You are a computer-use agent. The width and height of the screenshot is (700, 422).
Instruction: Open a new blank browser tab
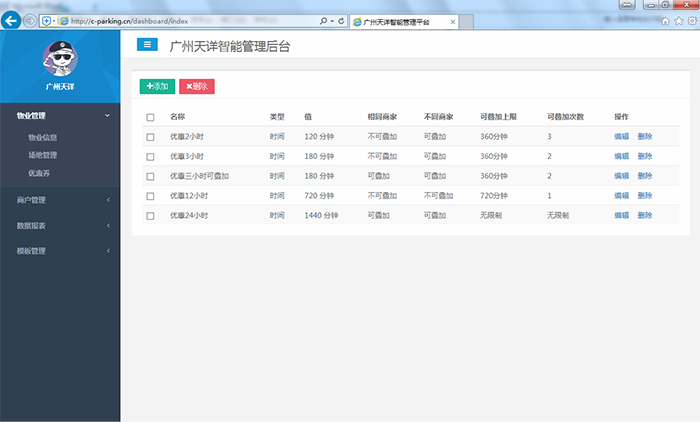click(x=467, y=21)
